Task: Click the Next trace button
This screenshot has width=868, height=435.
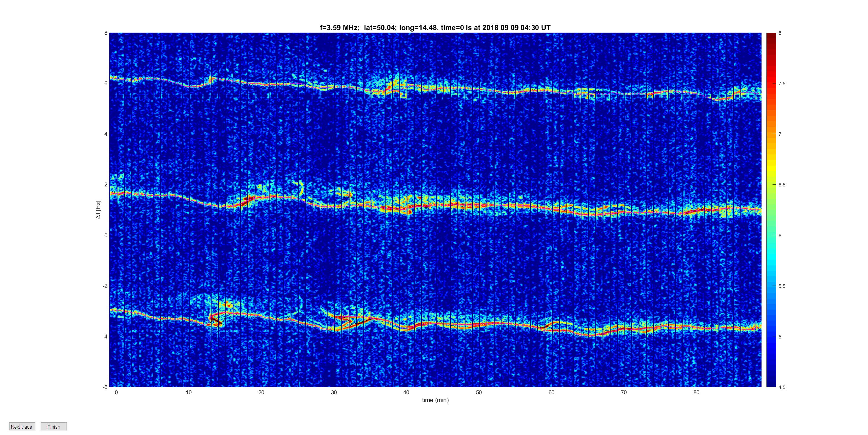Action: click(x=22, y=427)
